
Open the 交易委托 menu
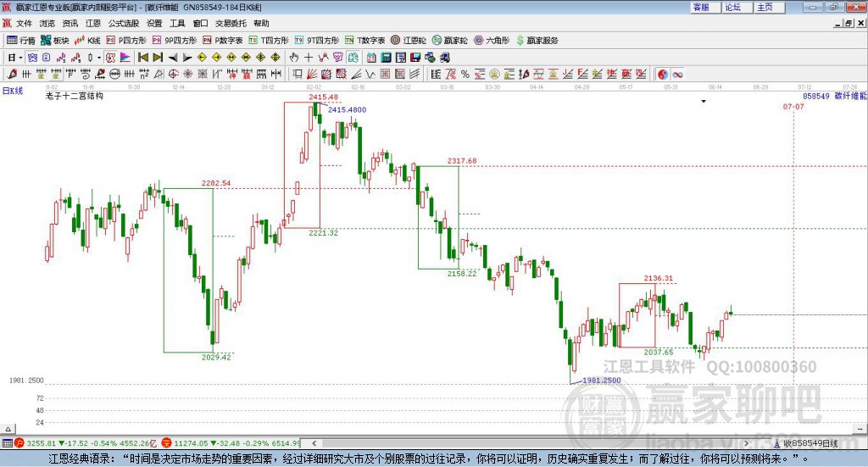point(231,23)
